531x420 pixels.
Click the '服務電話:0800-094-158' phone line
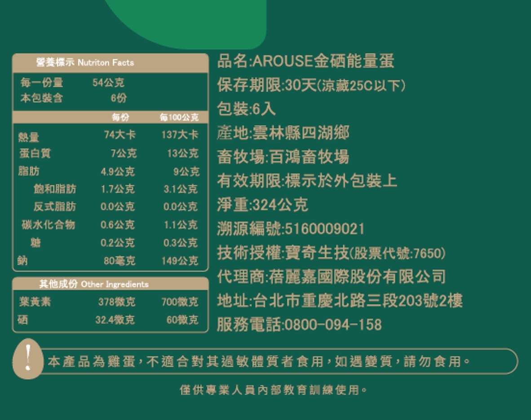click(299, 324)
